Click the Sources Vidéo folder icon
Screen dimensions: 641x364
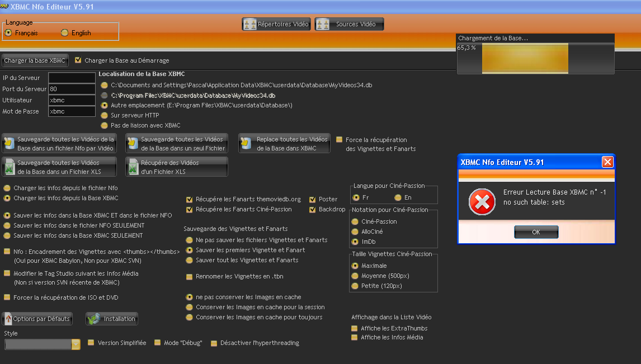coord(323,24)
